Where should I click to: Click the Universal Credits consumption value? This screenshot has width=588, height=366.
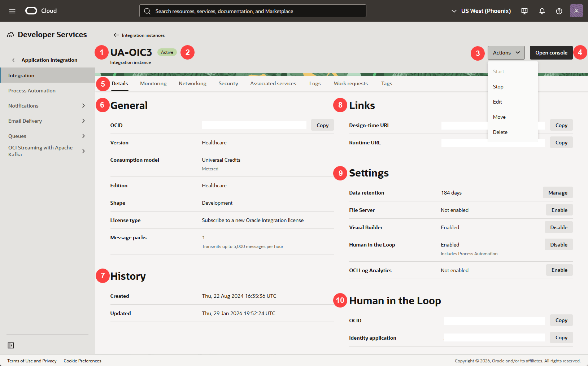[221, 160]
